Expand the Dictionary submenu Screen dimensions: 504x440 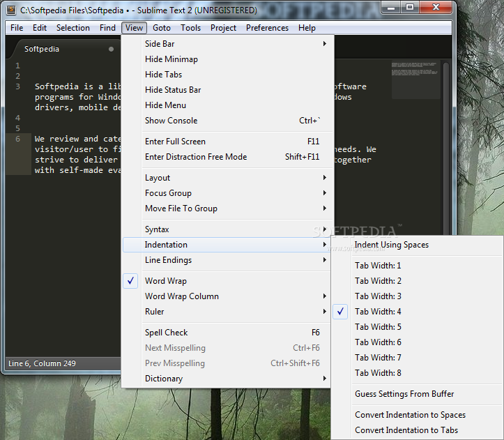(227, 379)
